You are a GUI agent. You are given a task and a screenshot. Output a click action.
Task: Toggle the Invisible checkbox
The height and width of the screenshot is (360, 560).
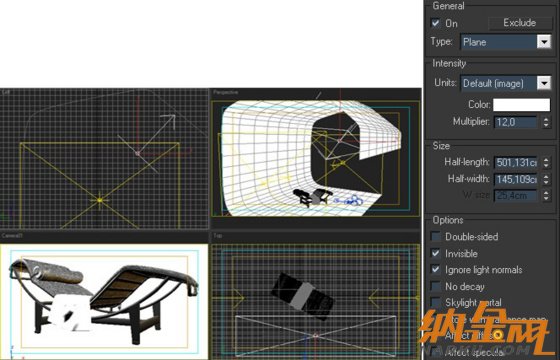click(435, 253)
